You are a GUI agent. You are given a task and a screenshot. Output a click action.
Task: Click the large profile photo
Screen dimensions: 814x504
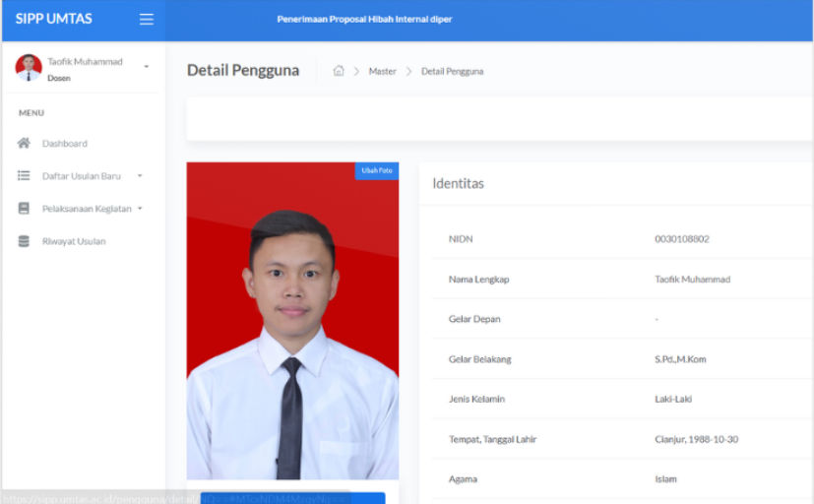(x=292, y=321)
